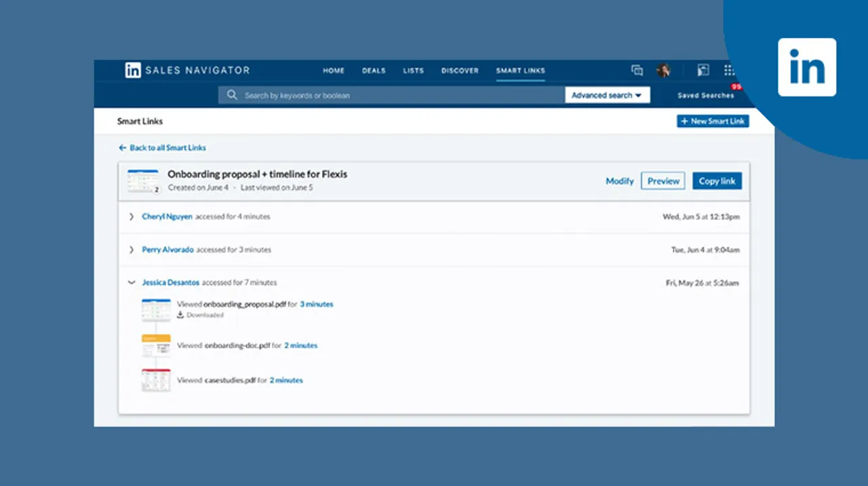Click the Smart Links page heading
The height and width of the screenshot is (486, 868).
click(x=140, y=121)
